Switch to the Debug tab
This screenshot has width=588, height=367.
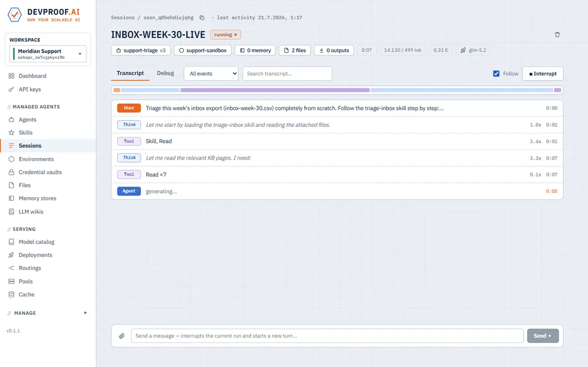point(165,73)
